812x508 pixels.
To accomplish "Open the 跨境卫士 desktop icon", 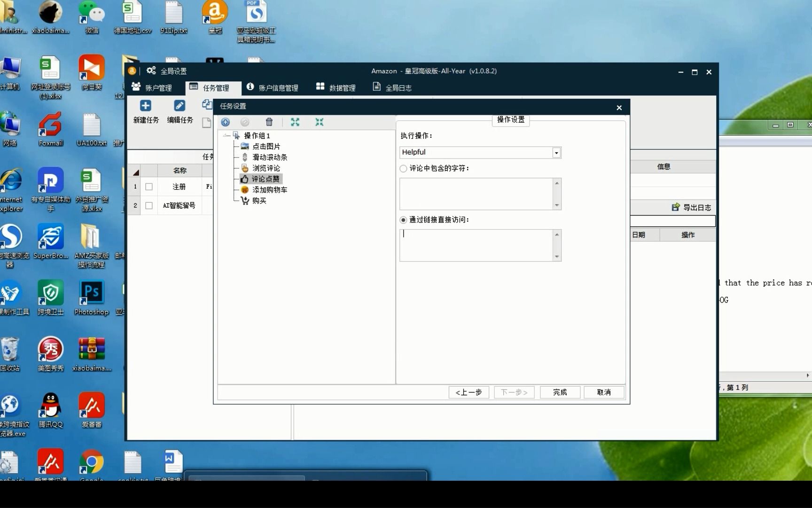I will tap(50, 298).
